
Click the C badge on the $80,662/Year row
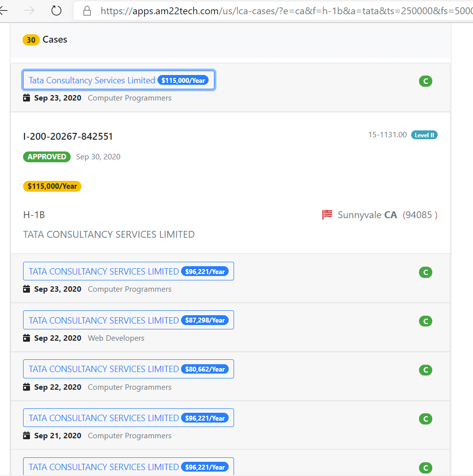click(x=425, y=370)
